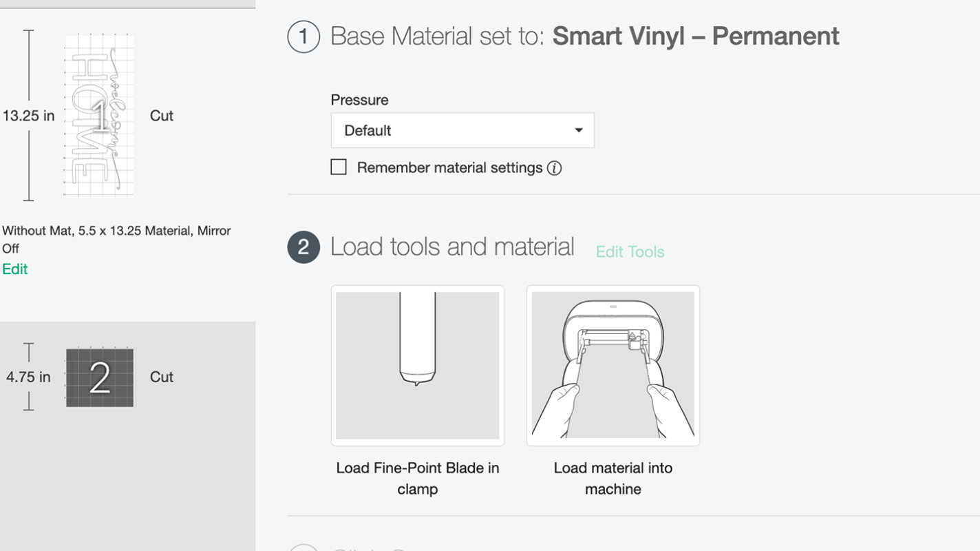Open the Pressure dropdown set to Default
This screenshot has width=980, height=551.
tap(462, 129)
